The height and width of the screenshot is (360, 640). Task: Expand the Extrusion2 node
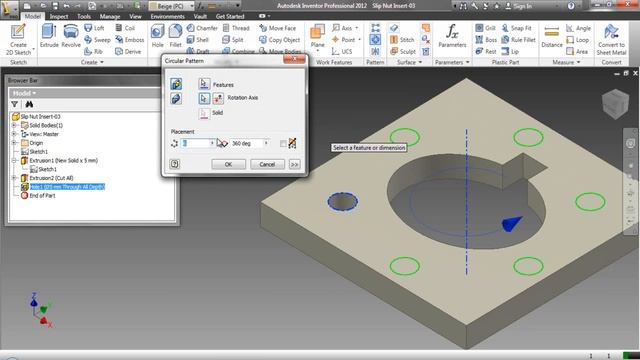[x=14, y=178]
